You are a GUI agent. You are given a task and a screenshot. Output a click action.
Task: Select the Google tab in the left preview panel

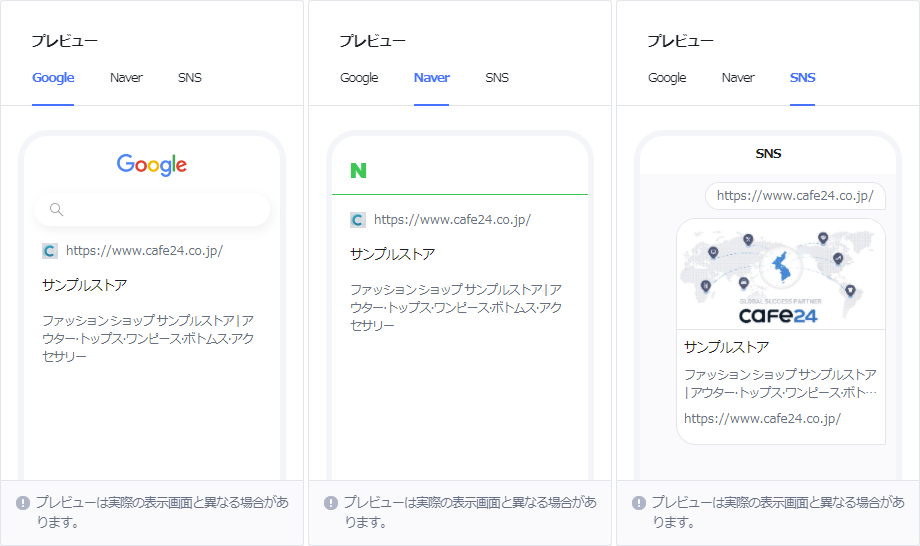pyautogui.click(x=53, y=77)
